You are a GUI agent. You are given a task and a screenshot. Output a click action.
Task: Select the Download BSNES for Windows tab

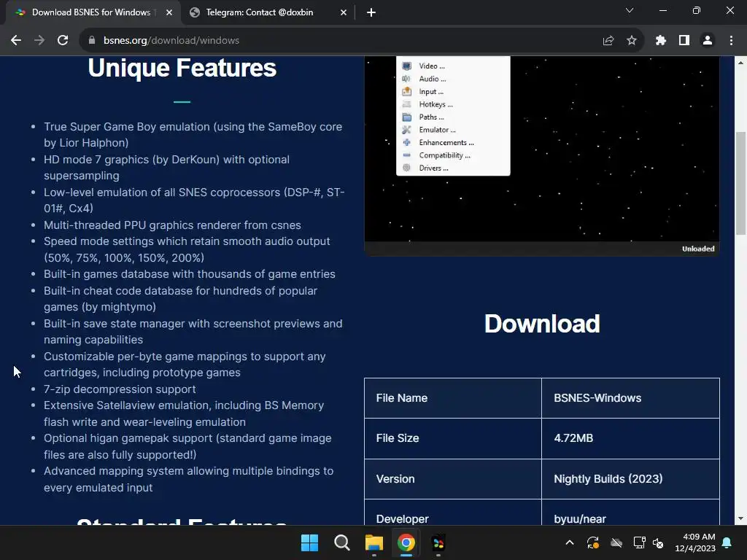91,12
